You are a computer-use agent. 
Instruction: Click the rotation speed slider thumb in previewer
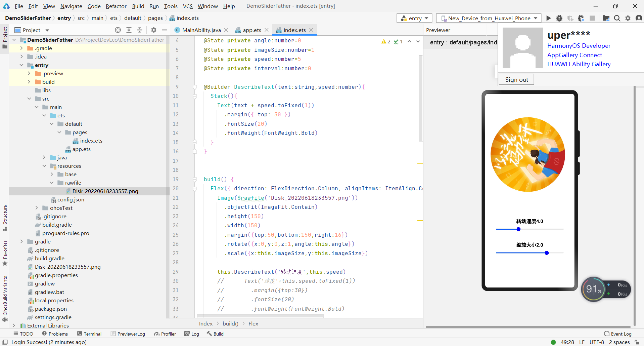coord(518,229)
